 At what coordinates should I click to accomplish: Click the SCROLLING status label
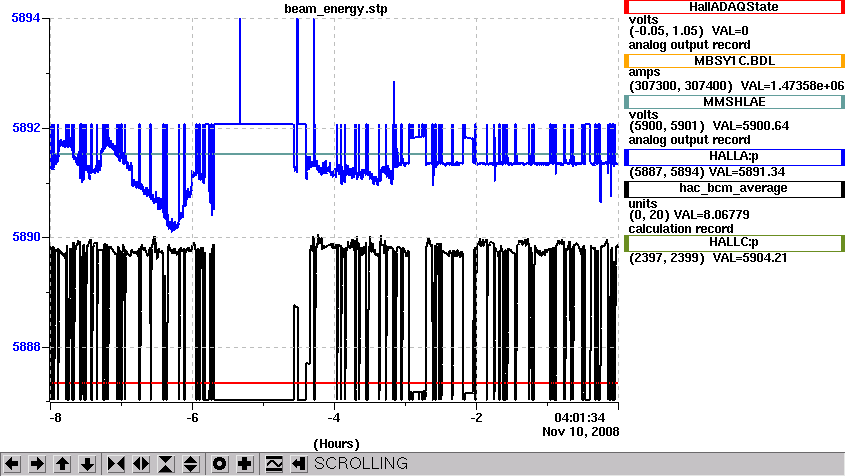coord(361,464)
